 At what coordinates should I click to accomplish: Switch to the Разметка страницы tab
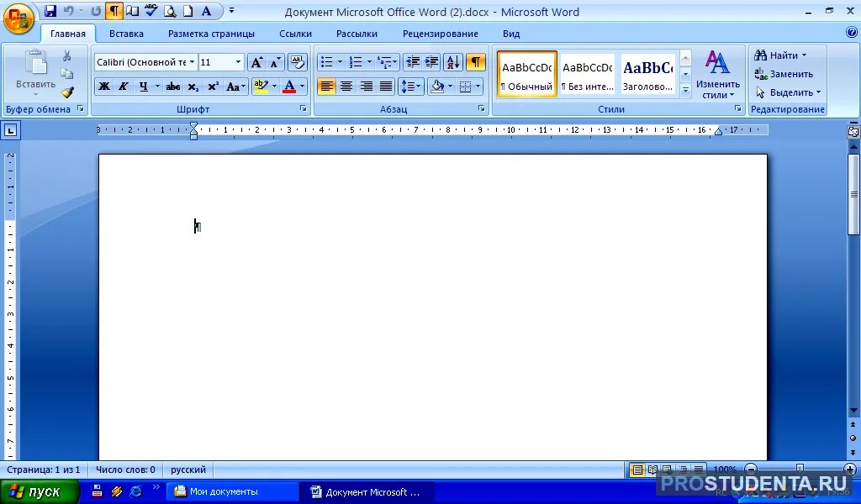tap(211, 34)
